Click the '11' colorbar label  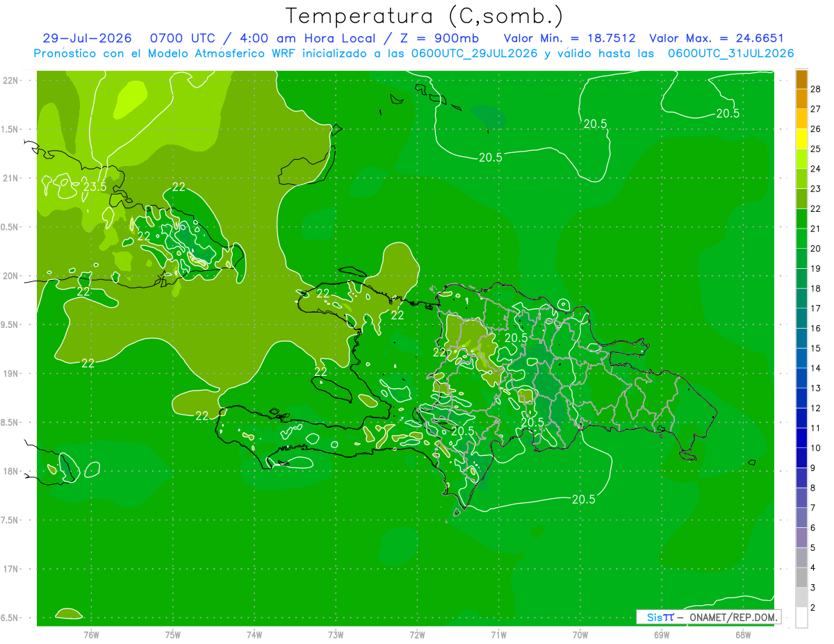click(815, 428)
